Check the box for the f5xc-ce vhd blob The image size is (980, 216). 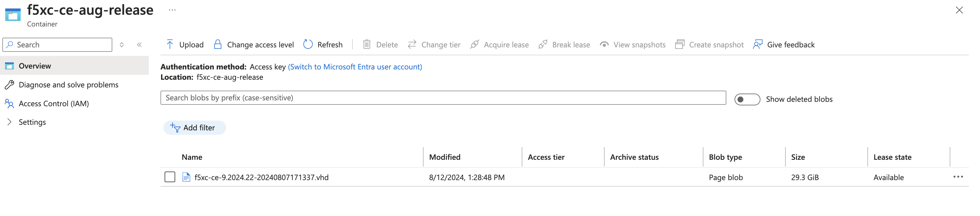(170, 177)
